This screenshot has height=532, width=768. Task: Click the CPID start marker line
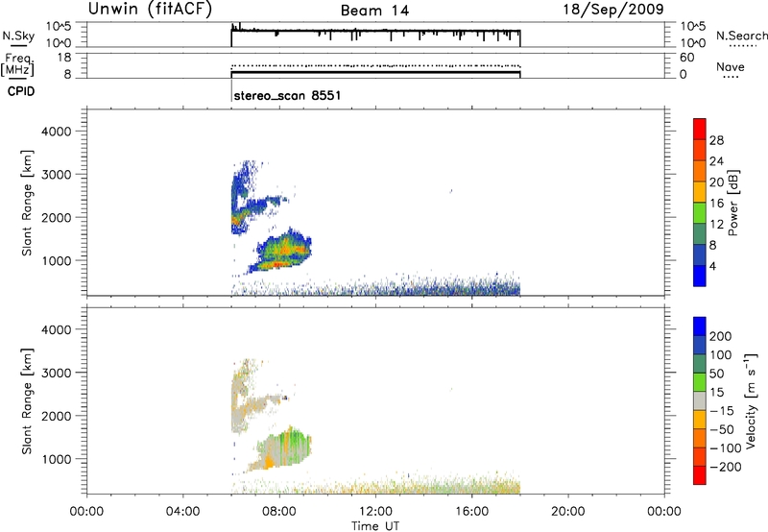coord(231,91)
